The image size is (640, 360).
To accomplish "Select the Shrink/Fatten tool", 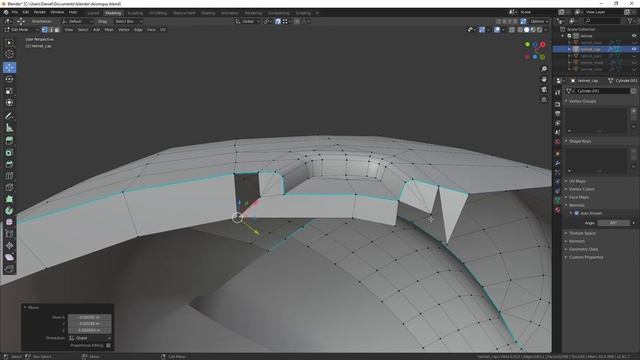I will point(9,246).
